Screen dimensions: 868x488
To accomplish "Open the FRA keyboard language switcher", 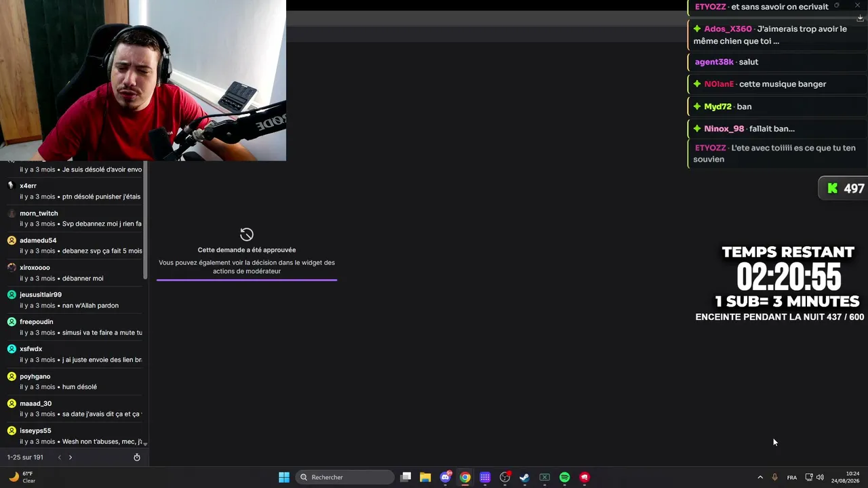I will click(x=792, y=477).
